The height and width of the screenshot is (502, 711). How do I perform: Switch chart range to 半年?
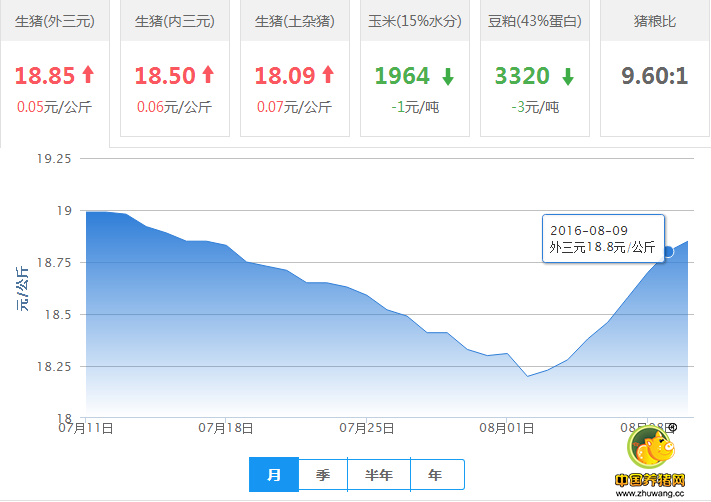pos(378,475)
